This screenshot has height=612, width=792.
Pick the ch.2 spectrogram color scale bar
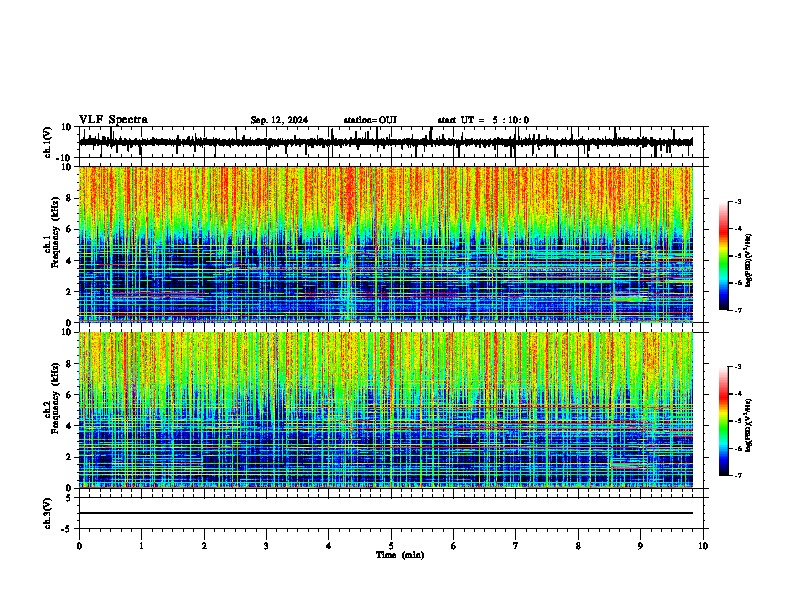(724, 421)
